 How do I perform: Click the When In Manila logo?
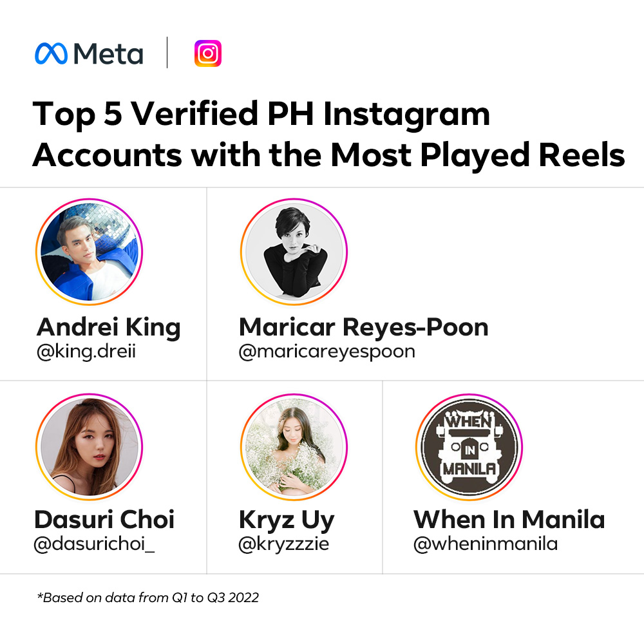(468, 446)
